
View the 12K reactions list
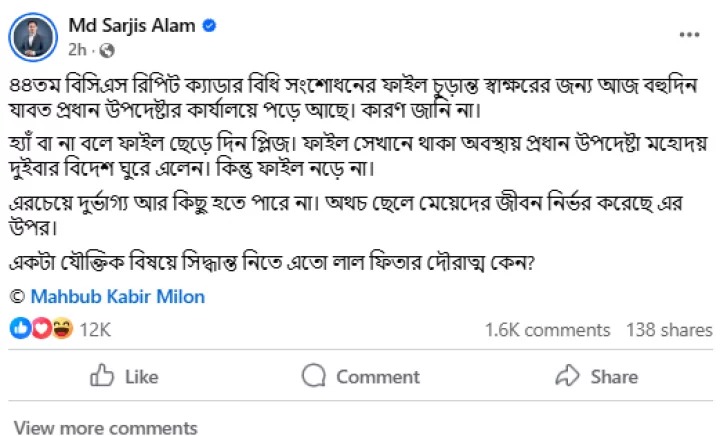[x=94, y=329]
